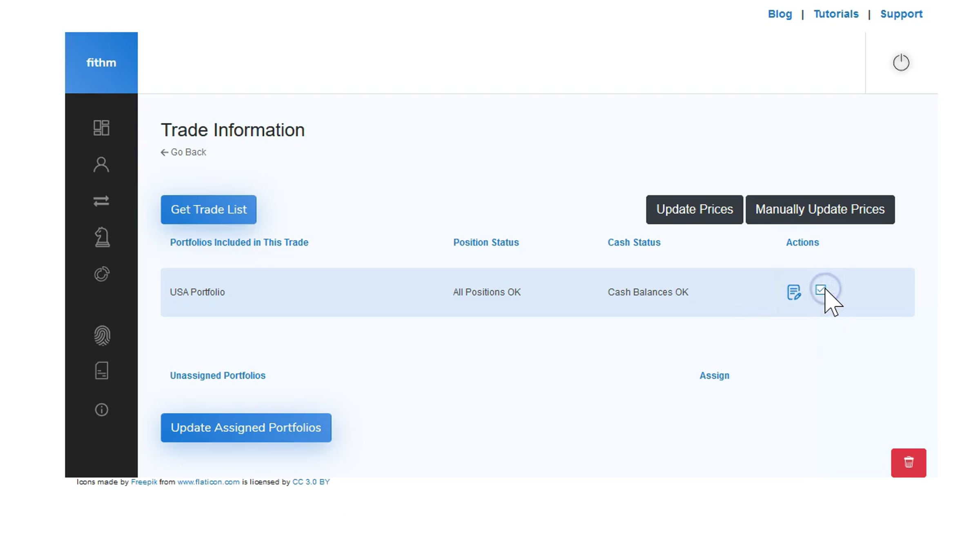Open the document report sidebar icon

102,371
